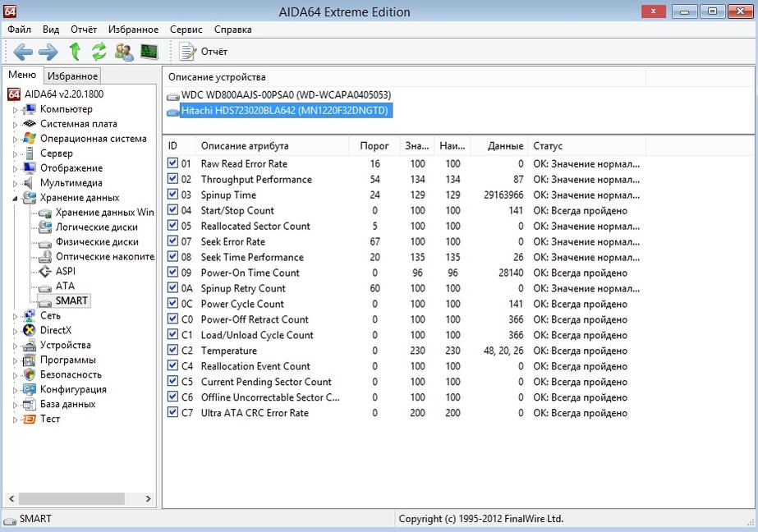Open Физические диски item
Screen dimensions: 758x532
(89, 241)
